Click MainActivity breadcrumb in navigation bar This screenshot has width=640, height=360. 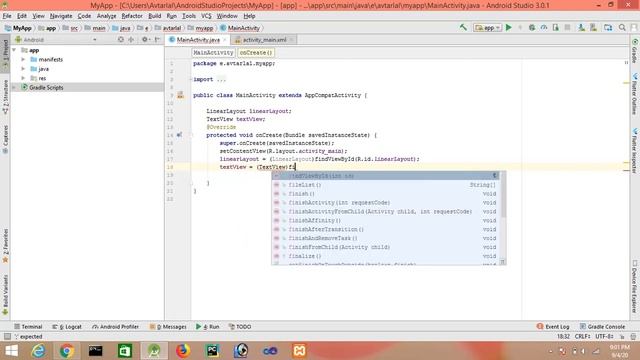(x=240, y=28)
